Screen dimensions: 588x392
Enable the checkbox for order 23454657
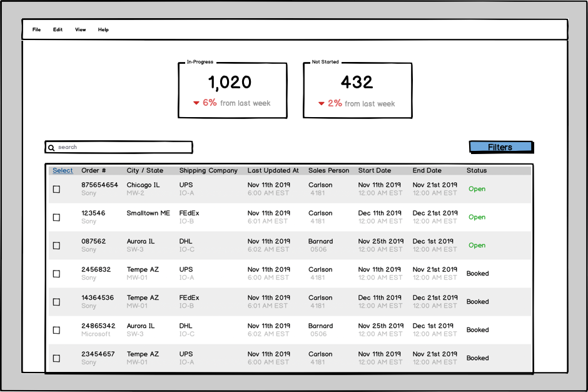[x=56, y=358]
